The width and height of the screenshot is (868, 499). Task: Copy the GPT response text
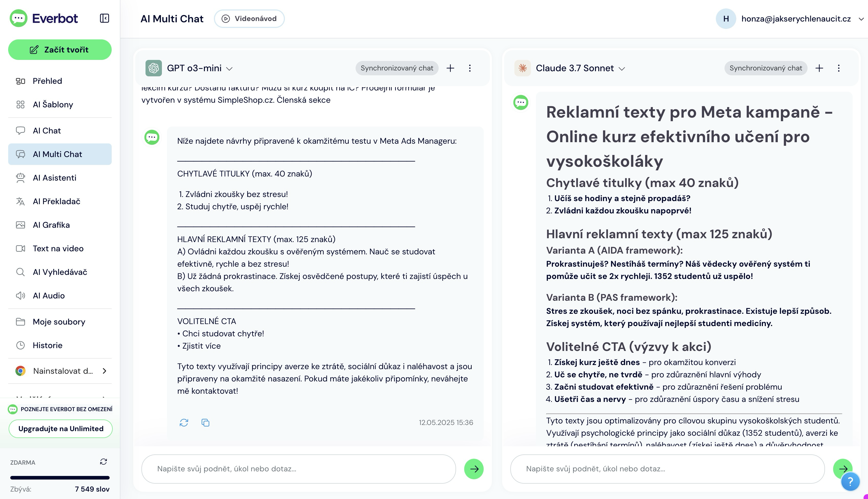pyautogui.click(x=206, y=423)
